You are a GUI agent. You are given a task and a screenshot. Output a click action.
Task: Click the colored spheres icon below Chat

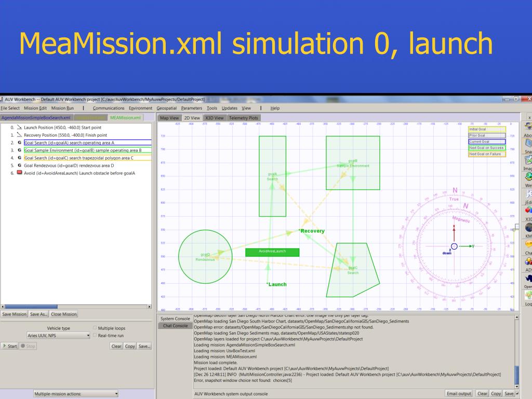528,261
